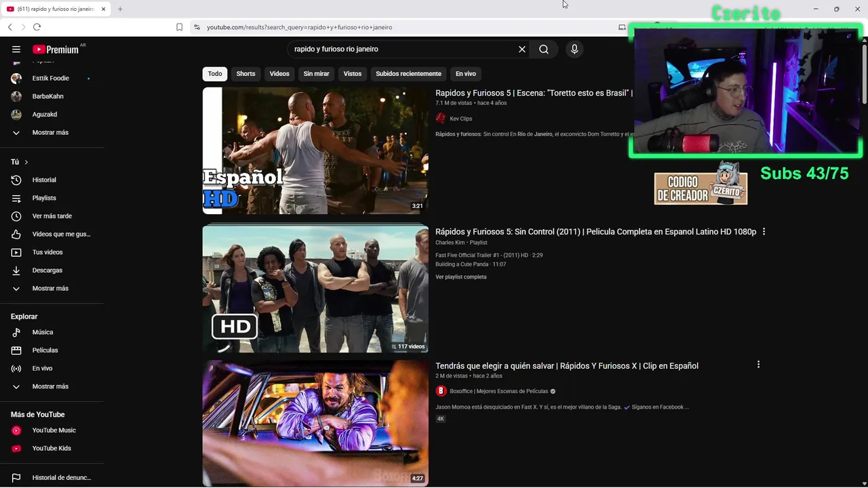The image size is (868, 488).
Task: Open Charles Kim playlist author
Action: 450,243
